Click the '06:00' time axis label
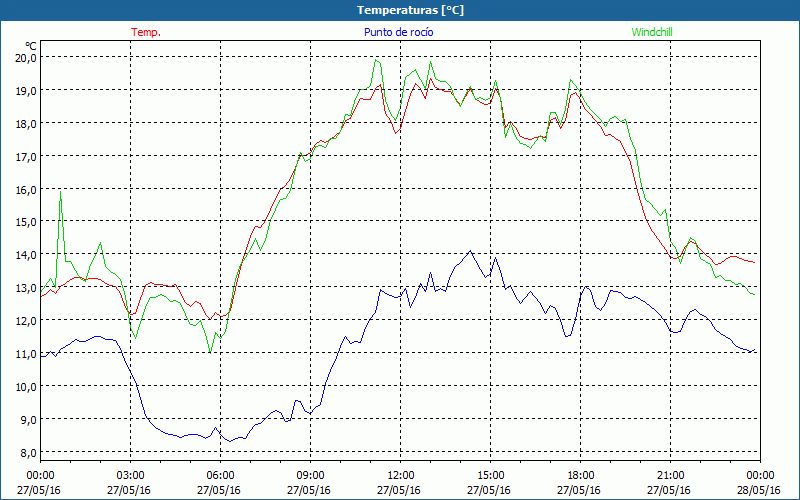The height and width of the screenshot is (500, 800). pos(220,476)
